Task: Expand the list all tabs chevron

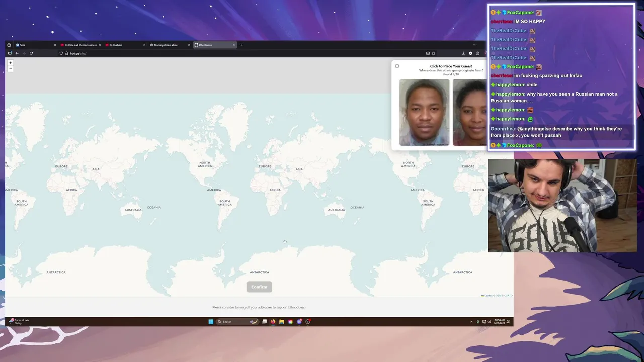Action: pos(474,45)
